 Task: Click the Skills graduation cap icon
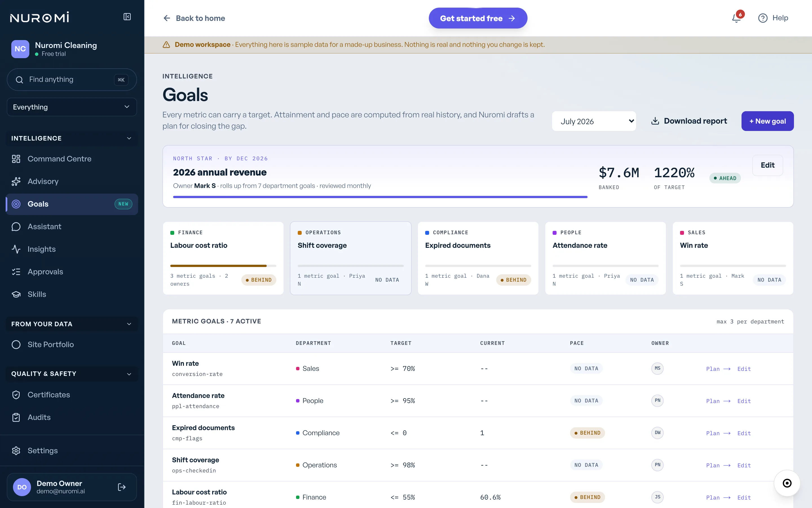(x=16, y=294)
